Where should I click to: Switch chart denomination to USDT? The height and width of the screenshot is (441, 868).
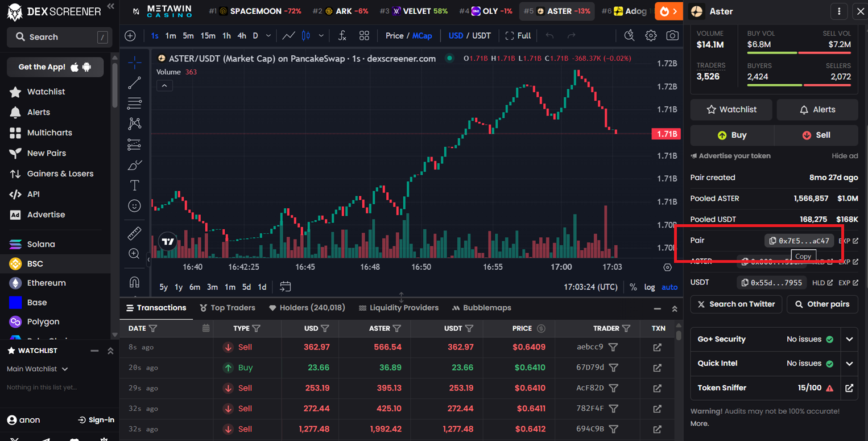click(x=481, y=36)
